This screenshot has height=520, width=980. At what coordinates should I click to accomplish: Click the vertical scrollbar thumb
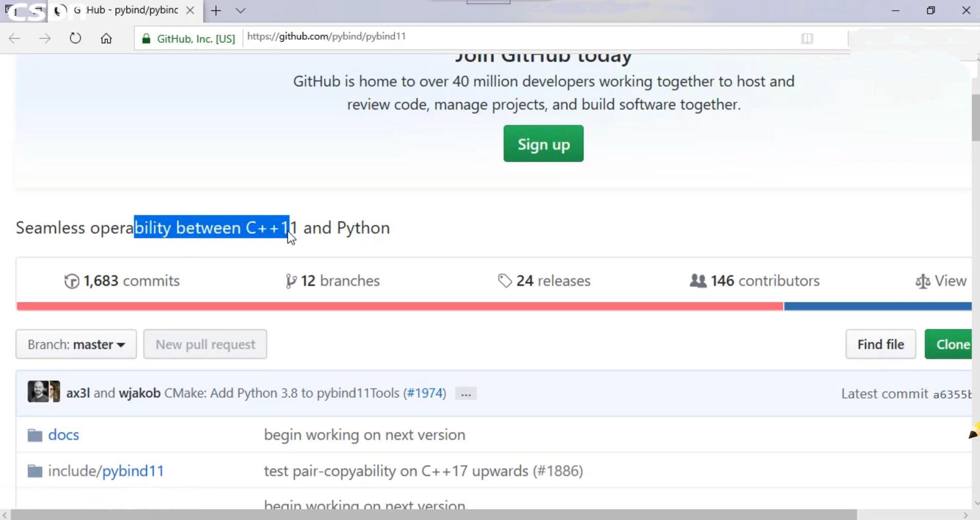[976, 118]
